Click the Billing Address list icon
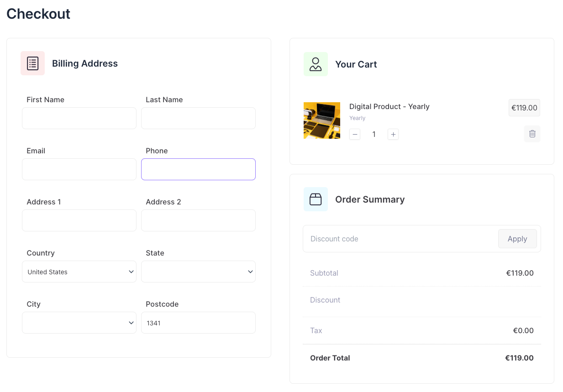This screenshot has height=392, width=563. click(x=32, y=63)
